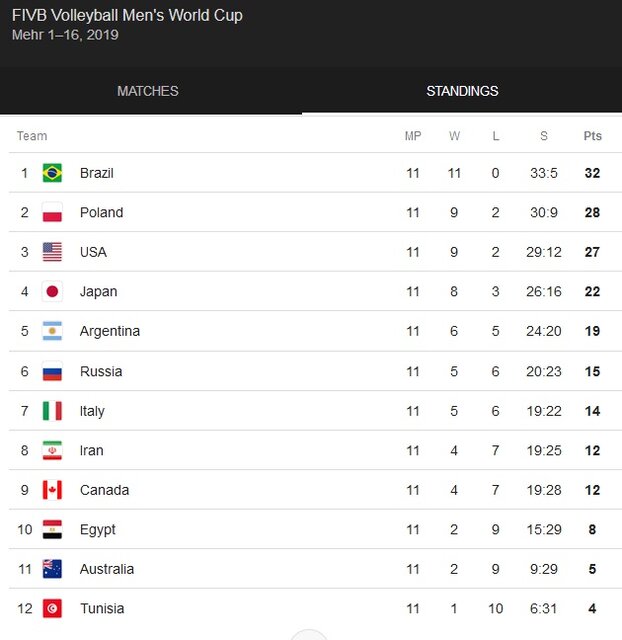Image resolution: width=622 pixels, height=640 pixels.
Task: Select the STANDINGS tab
Action: click(x=462, y=91)
